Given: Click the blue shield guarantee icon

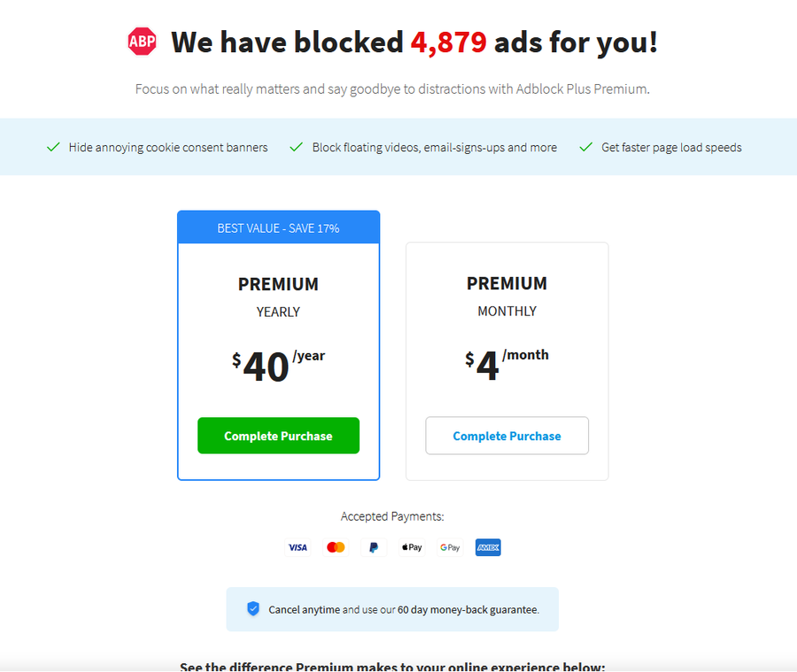Looking at the screenshot, I should tap(253, 609).
